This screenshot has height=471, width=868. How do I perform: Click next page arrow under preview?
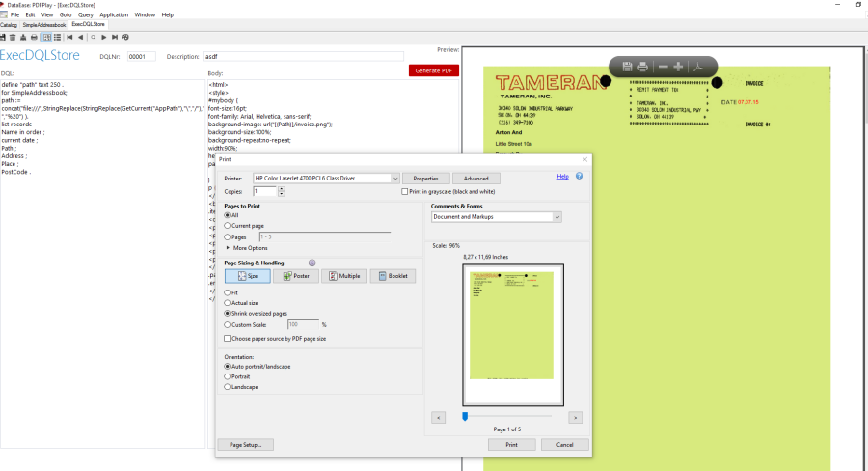[575, 417]
